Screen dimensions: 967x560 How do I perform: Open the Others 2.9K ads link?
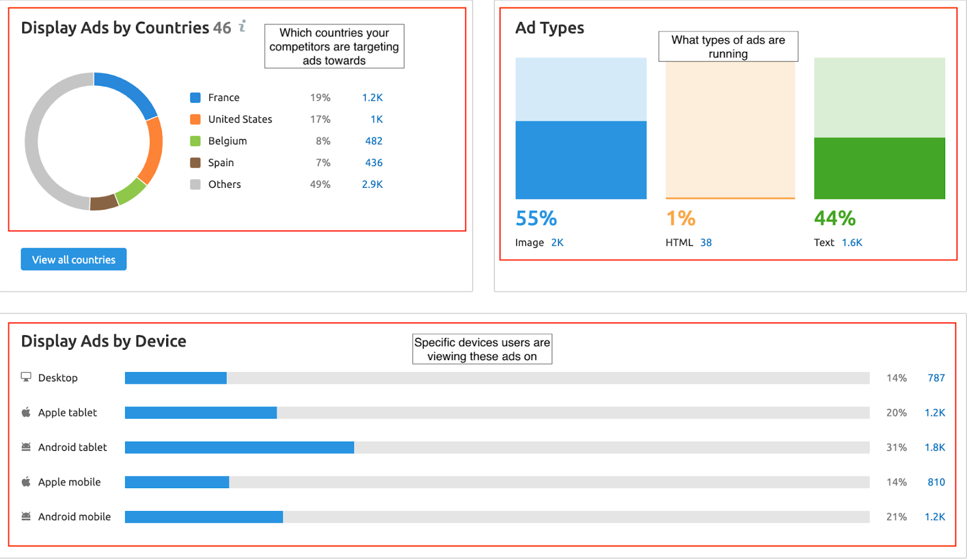(372, 184)
